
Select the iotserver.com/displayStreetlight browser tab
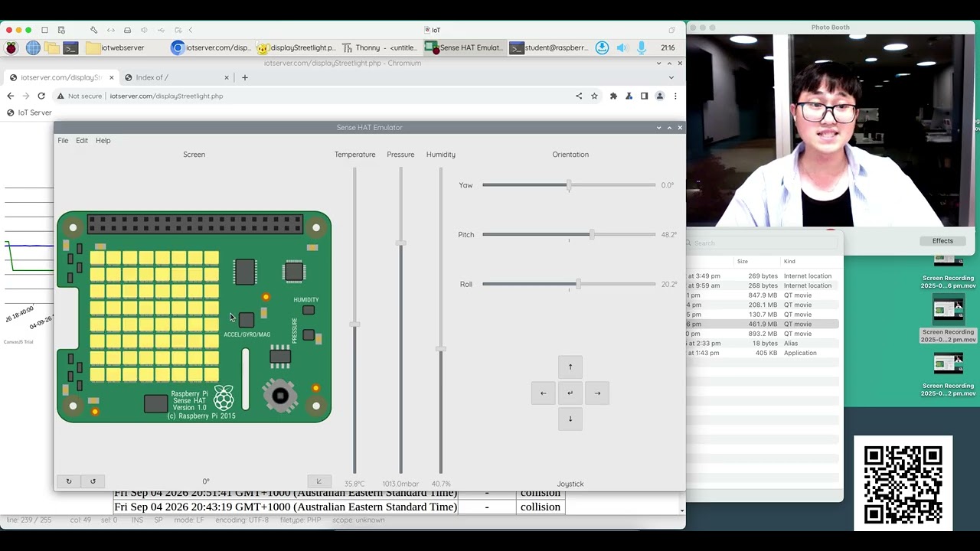[60, 77]
